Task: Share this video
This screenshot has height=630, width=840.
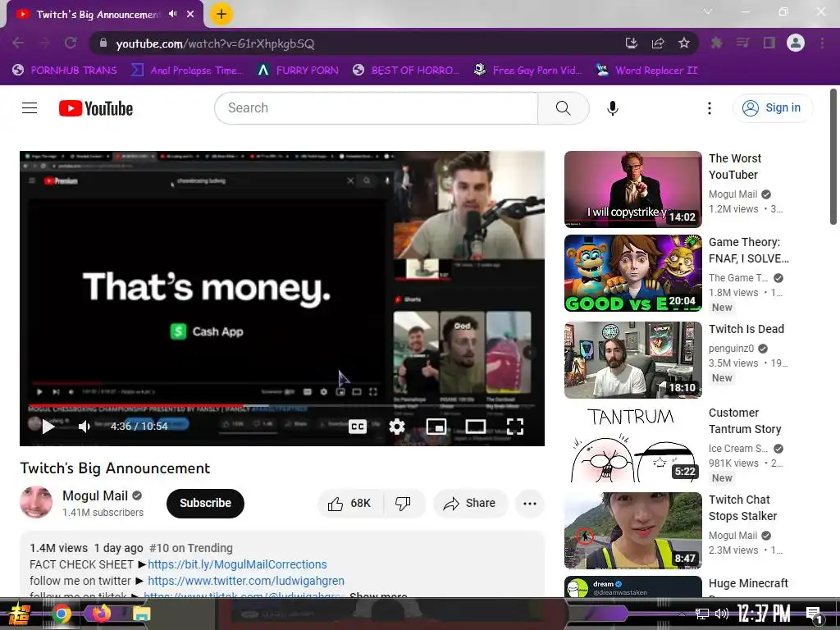Action: tap(470, 504)
